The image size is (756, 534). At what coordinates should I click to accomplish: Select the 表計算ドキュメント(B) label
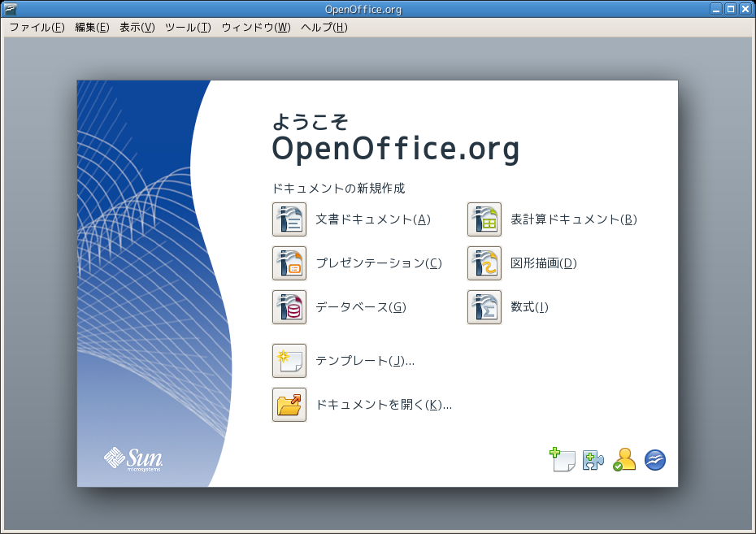pos(574,219)
